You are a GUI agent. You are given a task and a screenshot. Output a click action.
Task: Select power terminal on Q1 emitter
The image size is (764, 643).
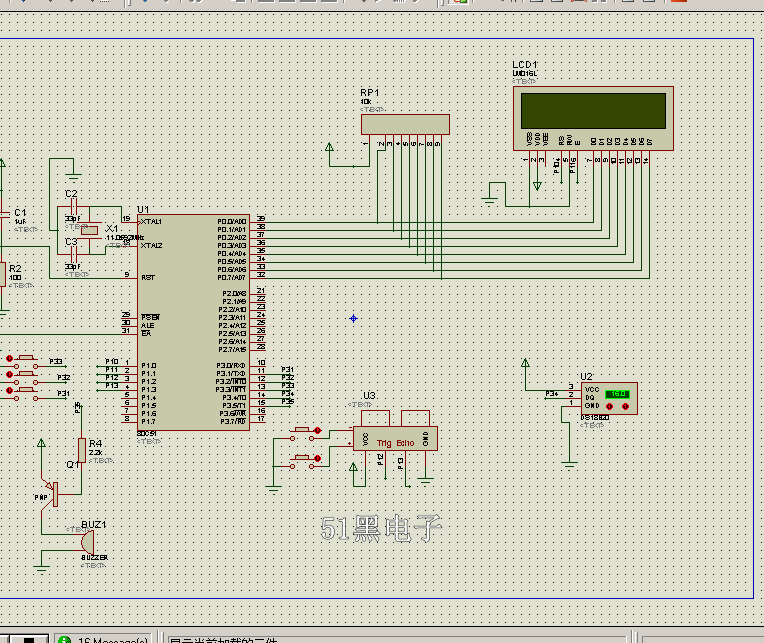click(x=41, y=442)
